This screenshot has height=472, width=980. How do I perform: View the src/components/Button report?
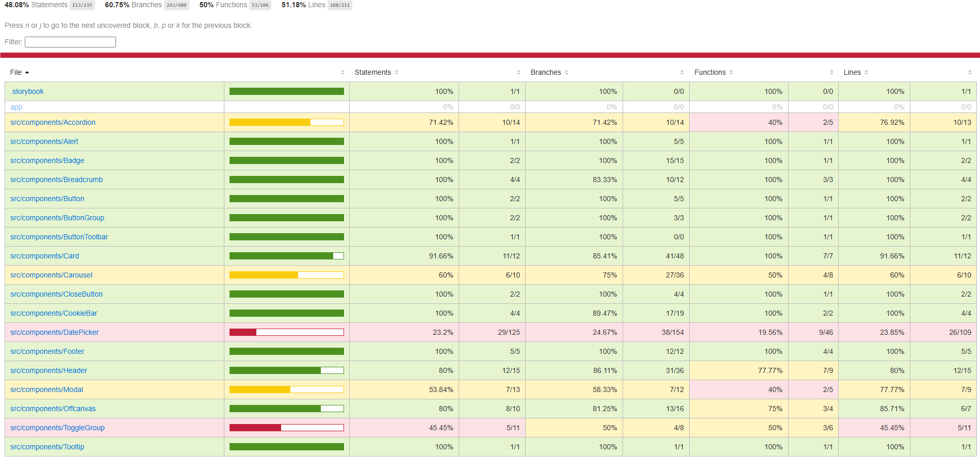[47, 199]
